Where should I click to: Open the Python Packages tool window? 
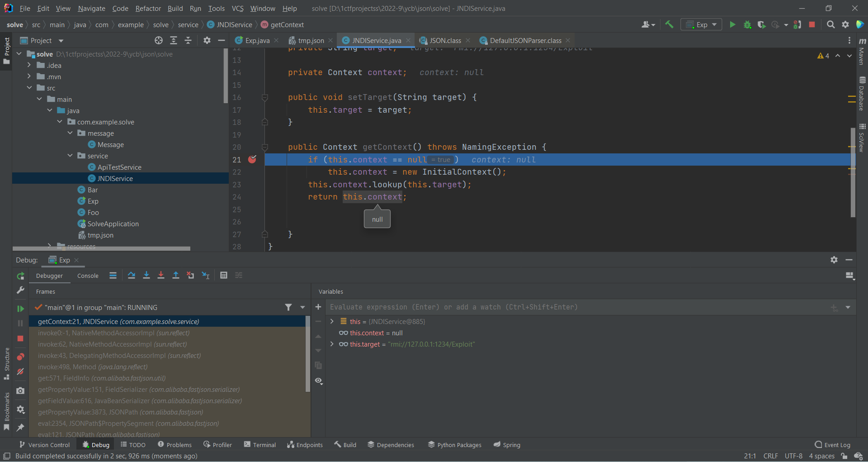[455, 445]
